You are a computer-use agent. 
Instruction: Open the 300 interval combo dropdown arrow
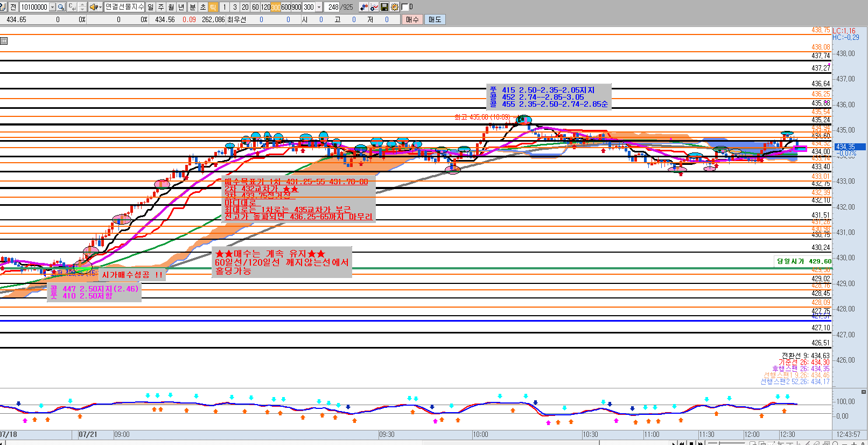click(x=319, y=7)
